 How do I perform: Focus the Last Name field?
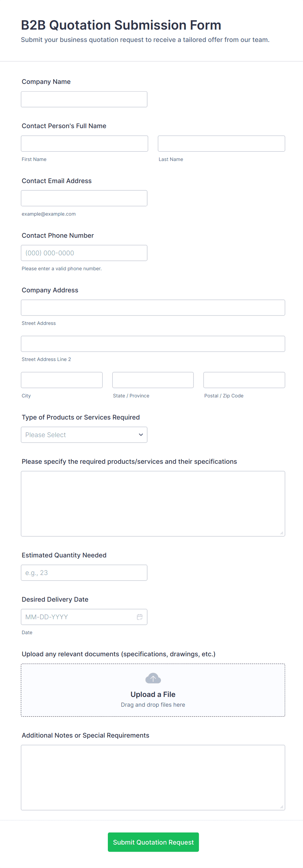[221, 143]
